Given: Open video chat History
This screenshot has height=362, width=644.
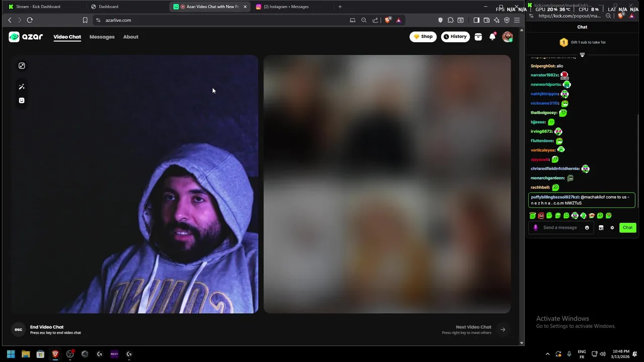Looking at the screenshot, I should (x=455, y=37).
